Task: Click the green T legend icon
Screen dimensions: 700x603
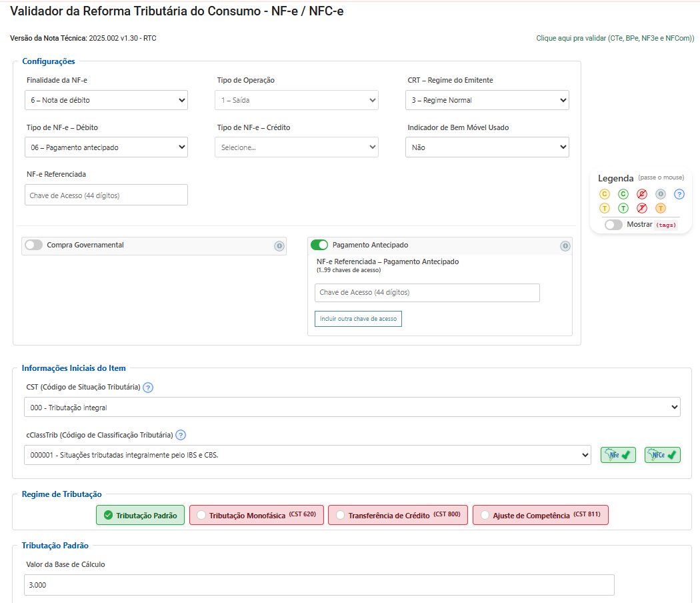Action: [623, 208]
